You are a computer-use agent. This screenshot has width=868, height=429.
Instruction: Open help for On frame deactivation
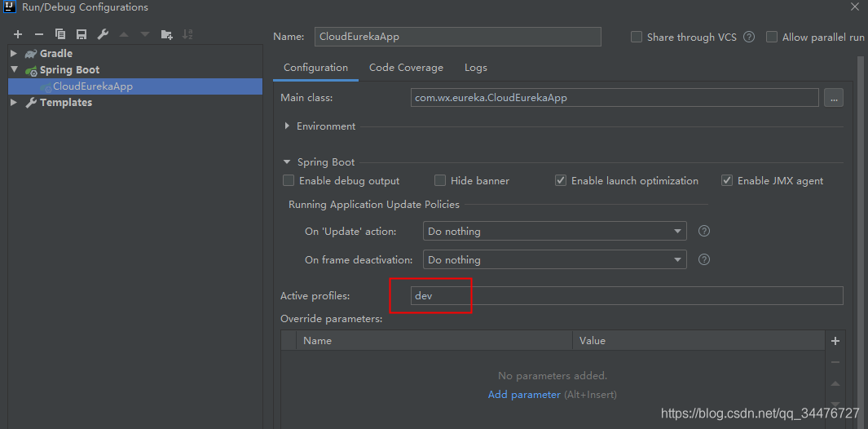[x=704, y=259]
